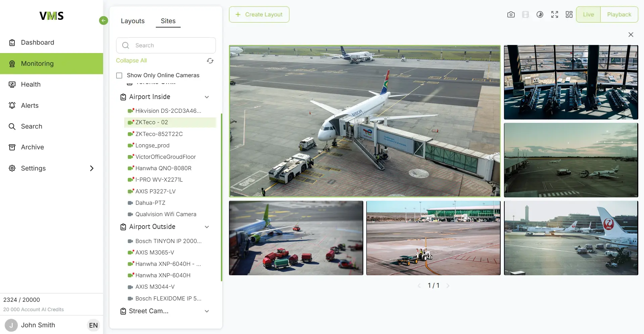Click the camera tree scrollbar
This screenshot has height=334, width=644.
(222, 197)
